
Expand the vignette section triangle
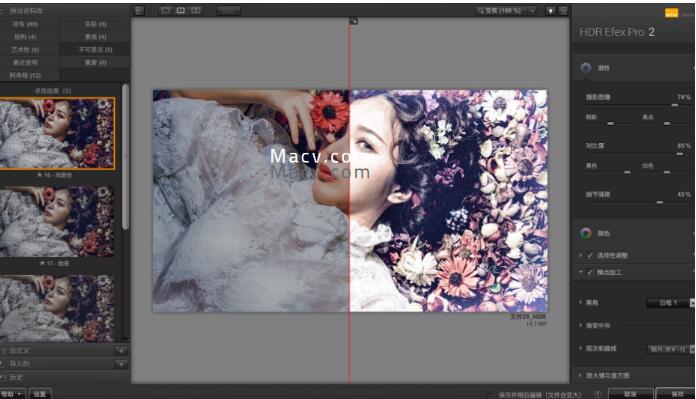tap(581, 302)
